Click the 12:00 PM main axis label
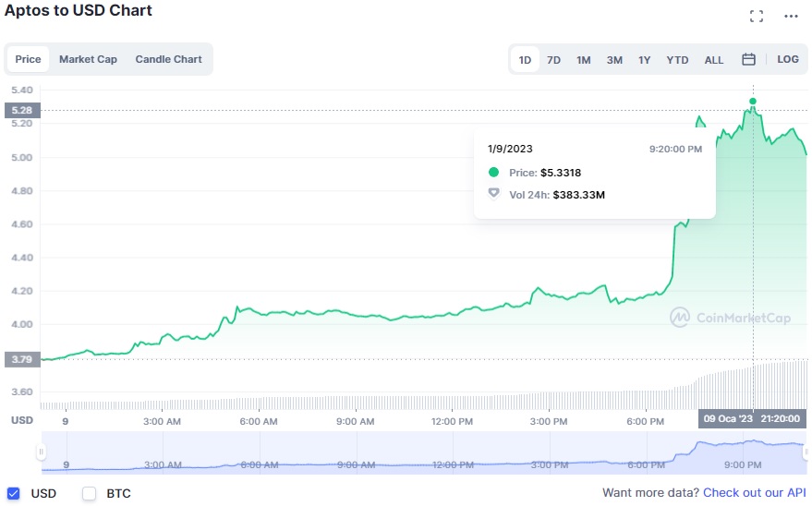This screenshot has height=506, width=812. 452,422
